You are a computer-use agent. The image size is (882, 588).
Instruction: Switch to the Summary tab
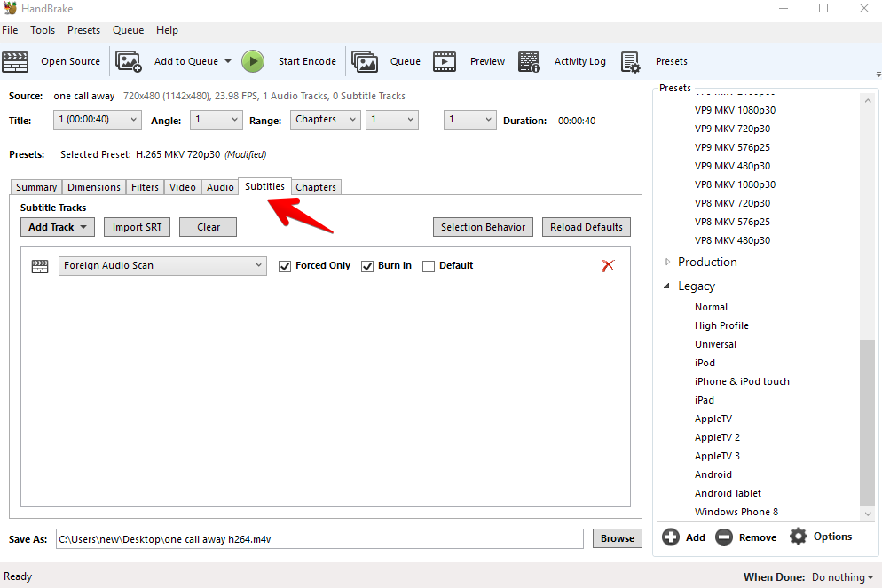(x=36, y=187)
